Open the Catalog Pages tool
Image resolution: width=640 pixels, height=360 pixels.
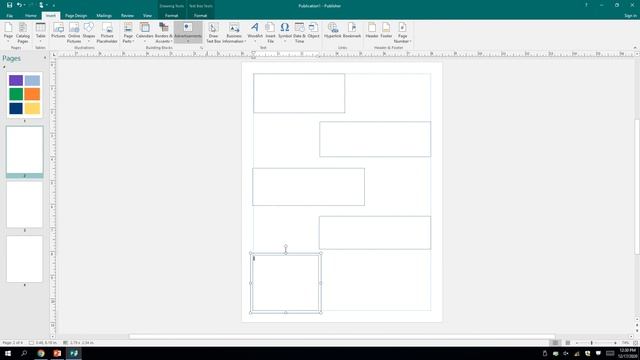click(23, 33)
